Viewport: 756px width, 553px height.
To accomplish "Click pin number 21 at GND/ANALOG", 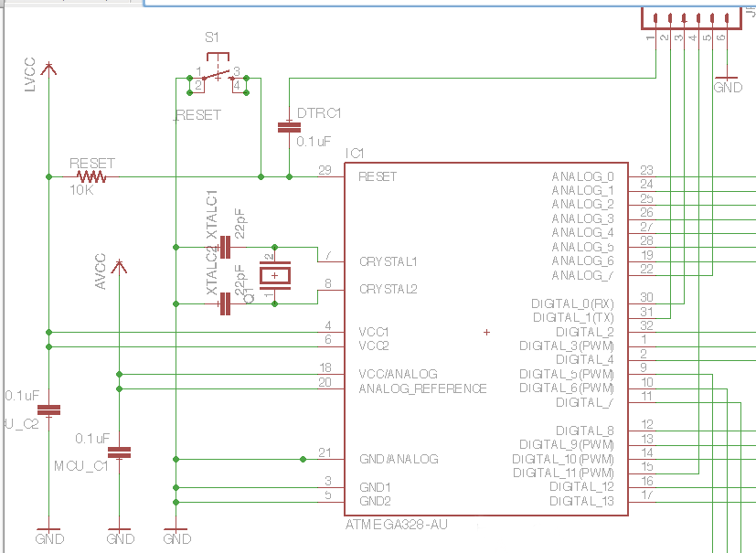I will coord(325,452).
